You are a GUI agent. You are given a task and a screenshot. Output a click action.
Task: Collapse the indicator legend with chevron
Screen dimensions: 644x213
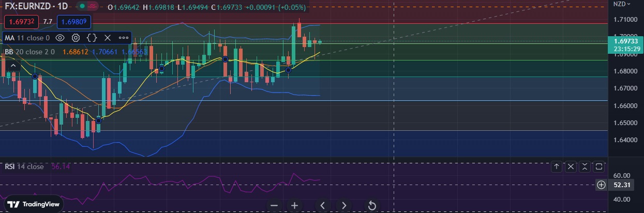(x=13, y=65)
